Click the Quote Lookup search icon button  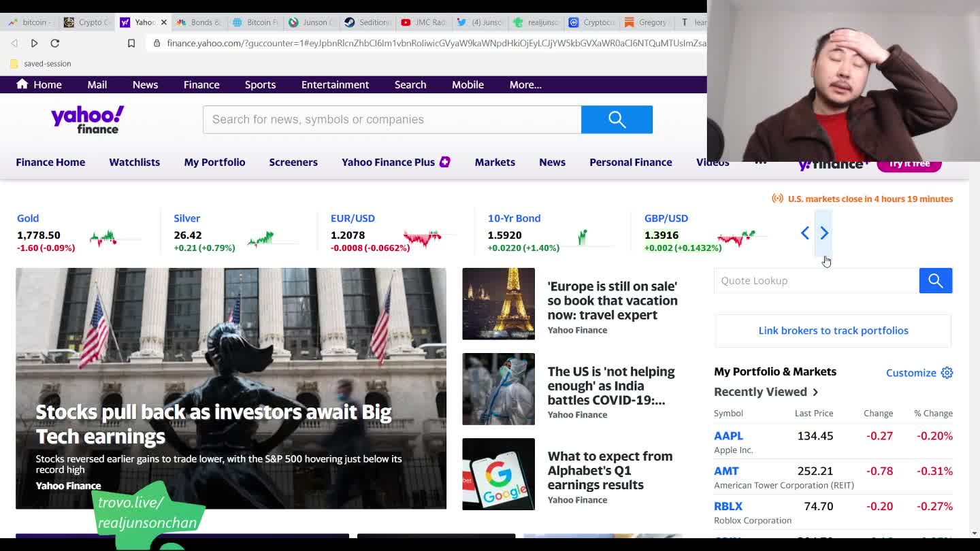[x=936, y=280]
